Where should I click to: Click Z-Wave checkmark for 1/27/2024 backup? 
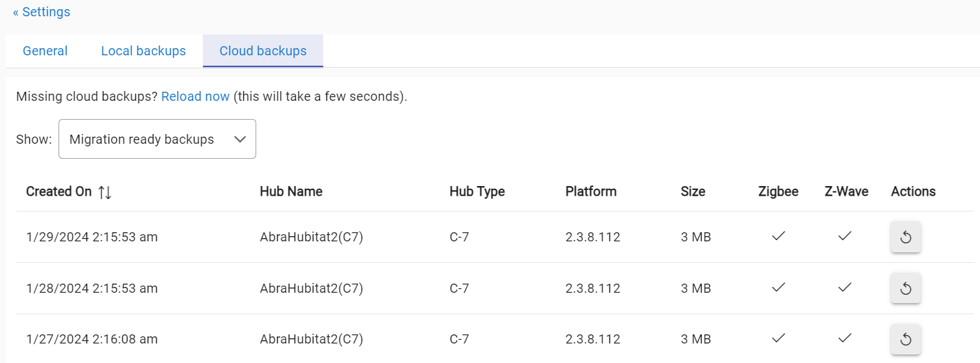click(x=845, y=338)
